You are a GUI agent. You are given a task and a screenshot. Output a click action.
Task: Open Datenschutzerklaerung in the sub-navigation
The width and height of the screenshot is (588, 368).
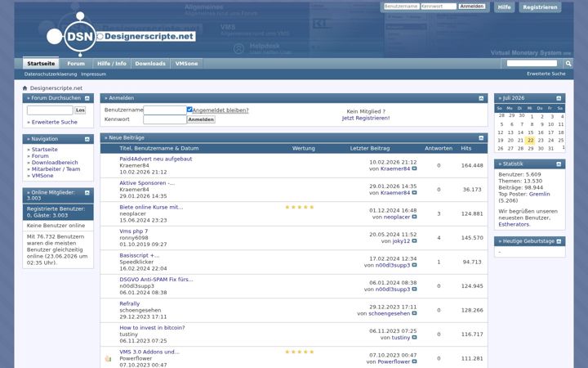pyautogui.click(x=51, y=74)
